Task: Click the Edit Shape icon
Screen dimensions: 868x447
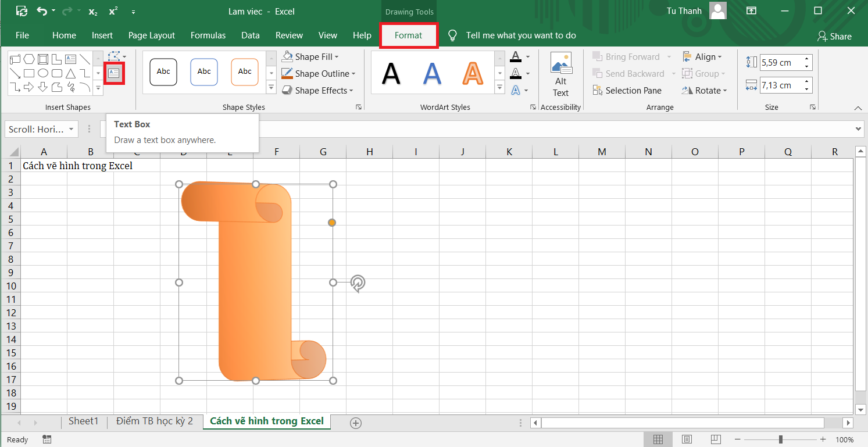Action: pyautogui.click(x=114, y=56)
